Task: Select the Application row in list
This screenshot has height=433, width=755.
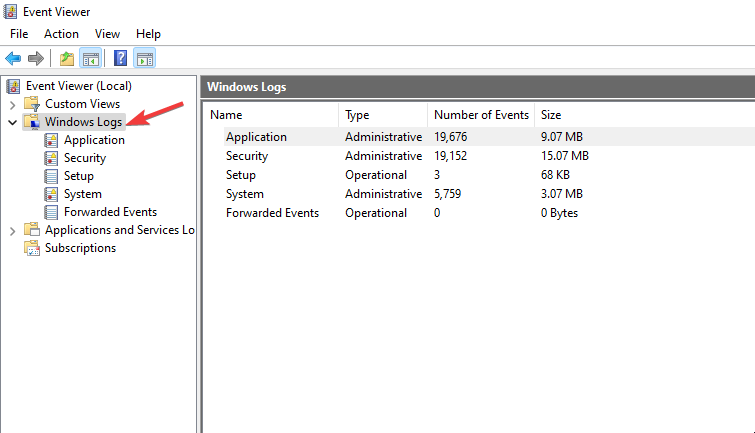Action: click(256, 137)
